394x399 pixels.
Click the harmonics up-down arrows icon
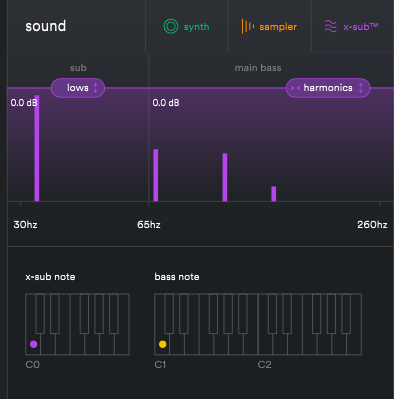(361, 88)
